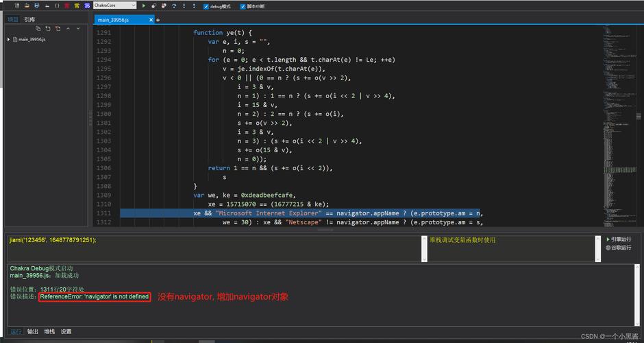Open the 输出 bottom tab
This screenshot has height=343, width=644.
32,331
